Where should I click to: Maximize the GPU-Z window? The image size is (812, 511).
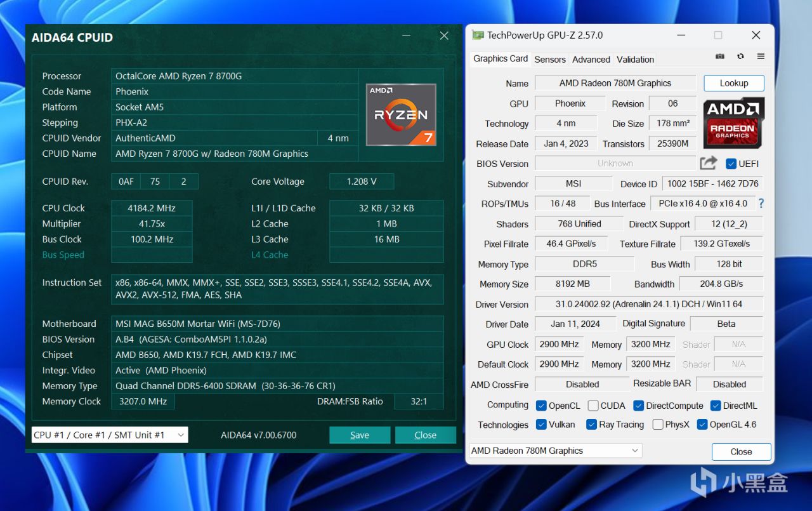coord(717,36)
